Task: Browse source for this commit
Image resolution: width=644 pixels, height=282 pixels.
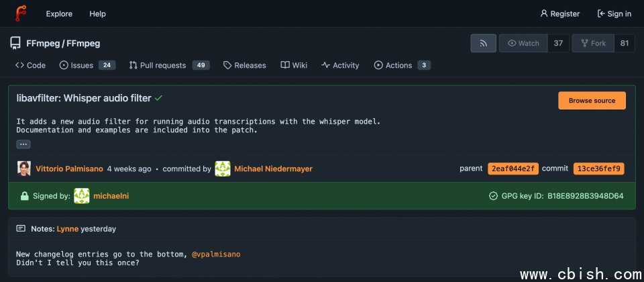Action: click(x=592, y=100)
